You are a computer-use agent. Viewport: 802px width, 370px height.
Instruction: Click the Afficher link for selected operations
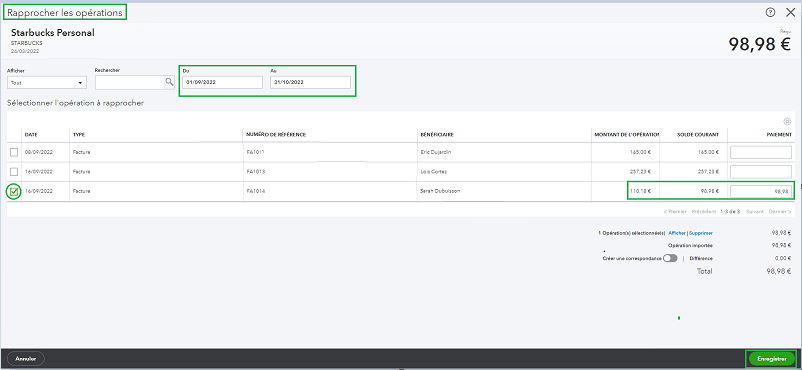tap(677, 233)
